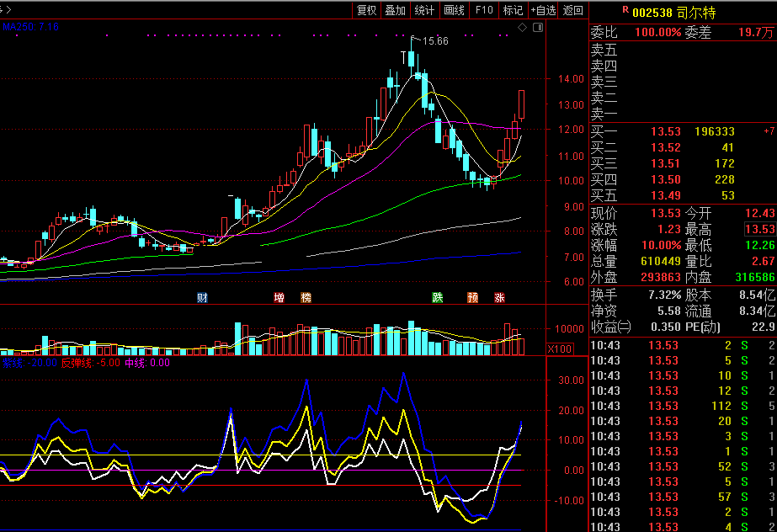Click the 内盘 316586 value
The height and width of the screenshot is (532, 777).
click(x=754, y=278)
